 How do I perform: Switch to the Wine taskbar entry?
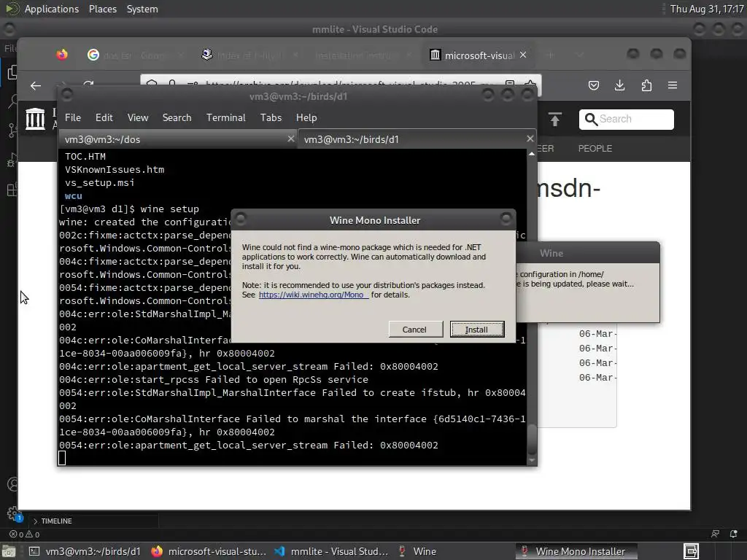[x=417, y=551]
